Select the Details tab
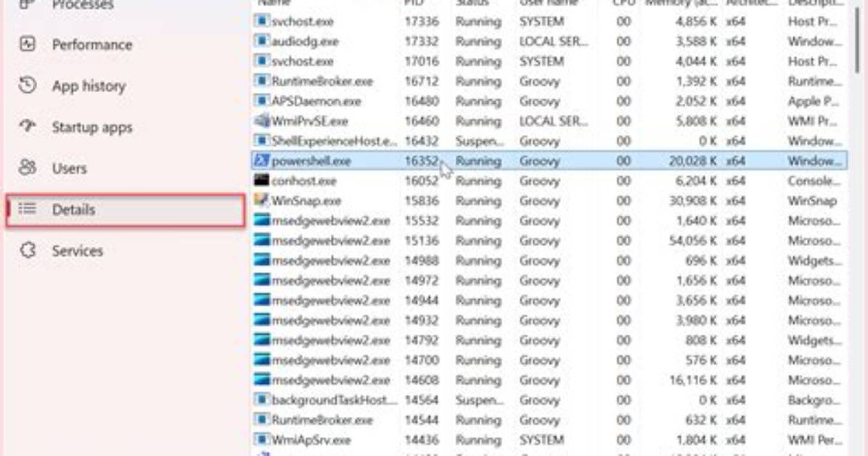Image resolution: width=868 pixels, height=456 pixels. tap(125, 209)
